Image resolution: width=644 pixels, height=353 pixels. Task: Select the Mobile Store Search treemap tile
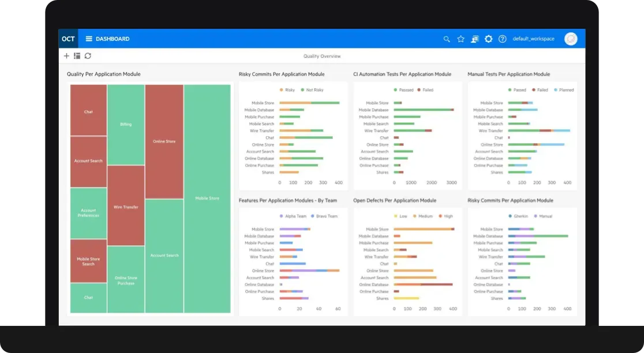88,261
